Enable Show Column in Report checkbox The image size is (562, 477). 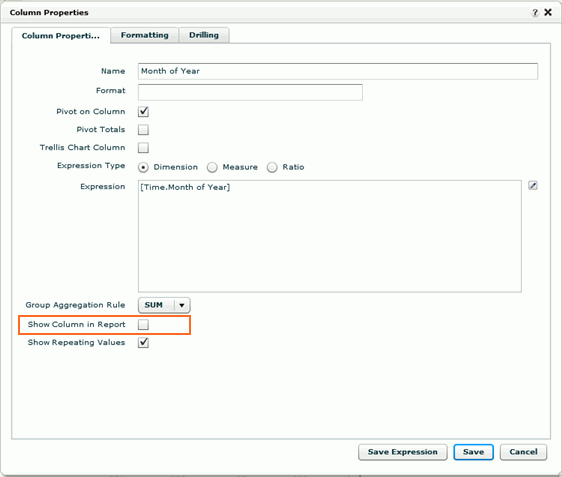pos(143,325)
